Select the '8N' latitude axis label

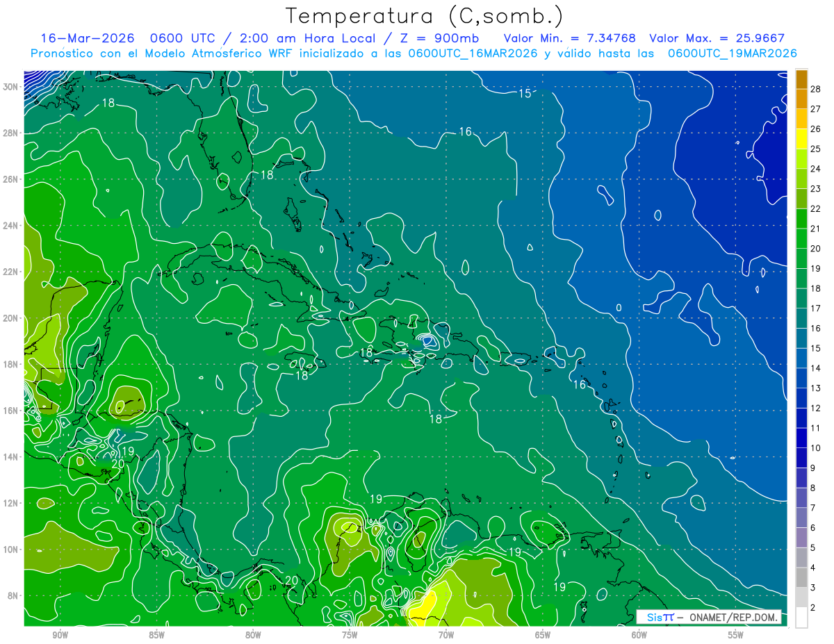pos(13,596)
